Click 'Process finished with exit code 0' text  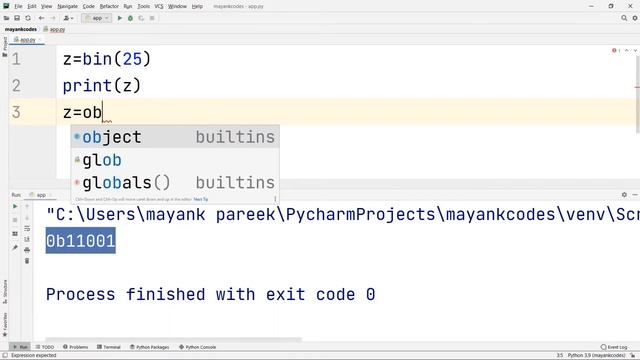pyautogui.click(x=210, y=294)
